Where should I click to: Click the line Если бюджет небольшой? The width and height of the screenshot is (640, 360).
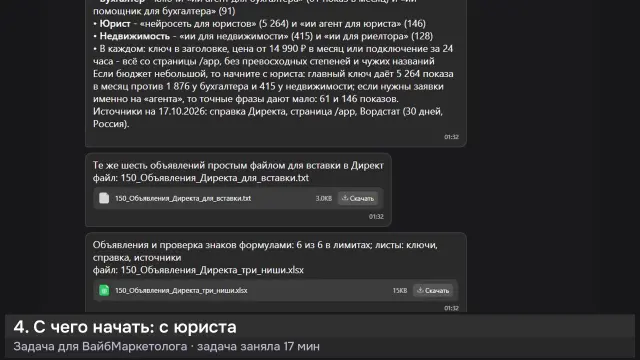point(273,74)
